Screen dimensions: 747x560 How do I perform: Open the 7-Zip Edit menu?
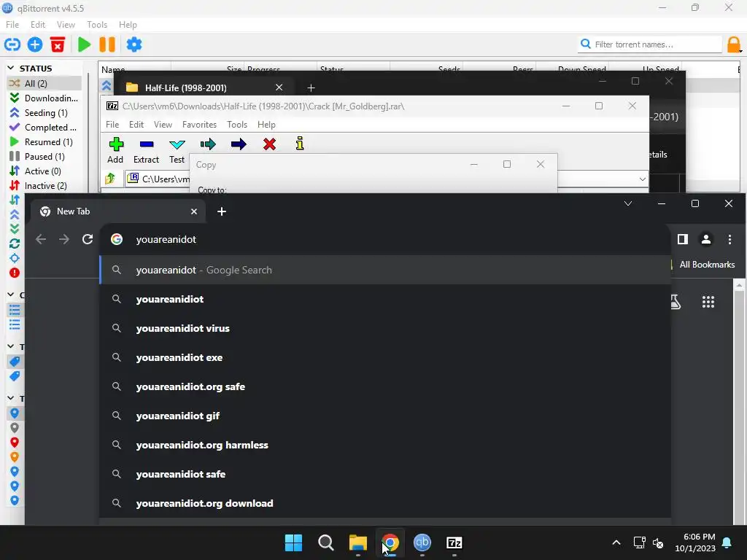click(x=136, y=124)
